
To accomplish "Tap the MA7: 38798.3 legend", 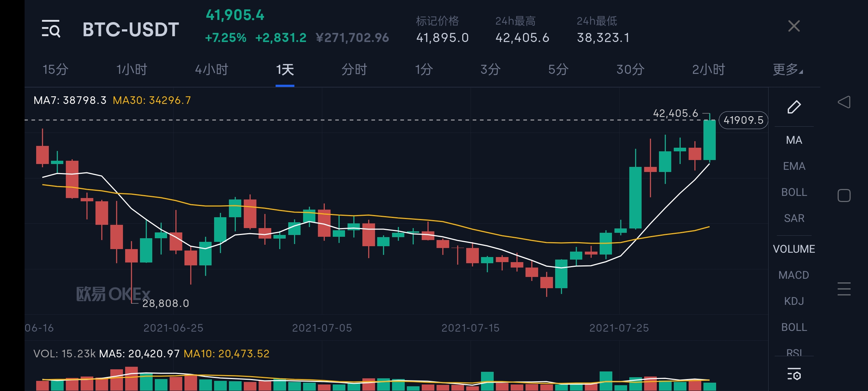I will [x=70, y=100].
